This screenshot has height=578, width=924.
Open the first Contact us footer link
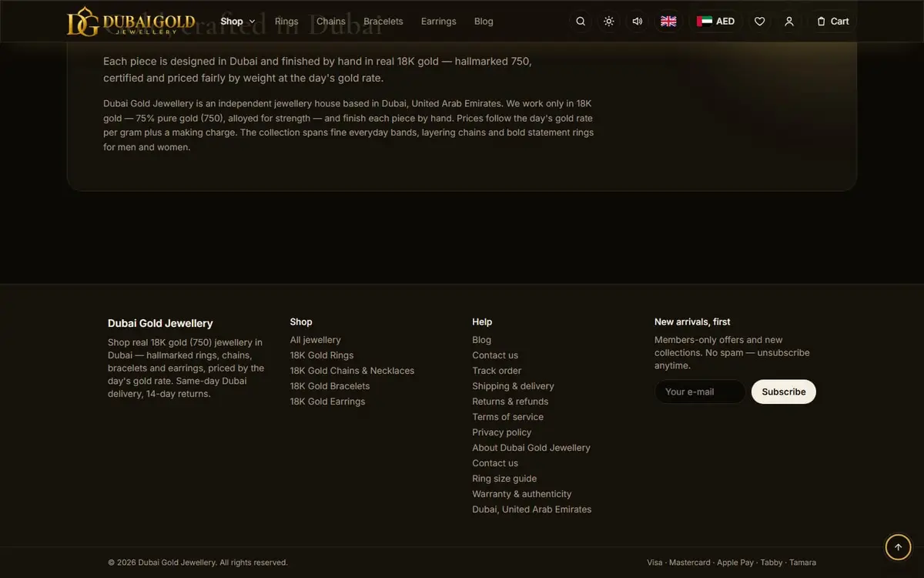[x=495, y=355]
